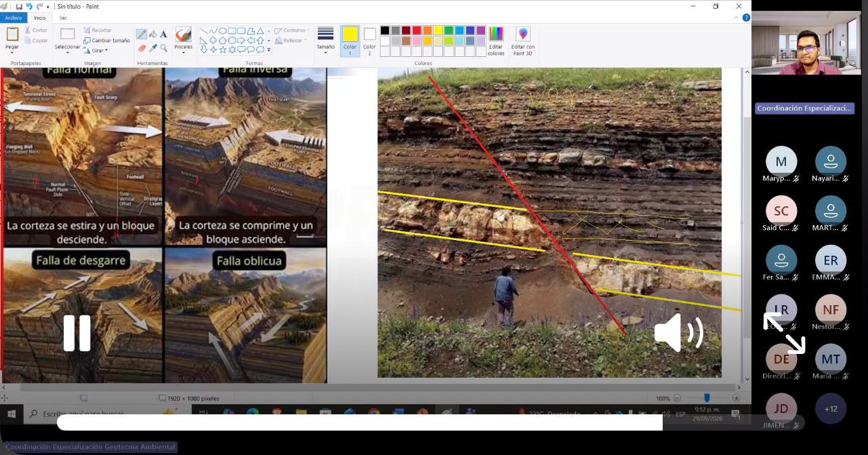Pick the red swatch in Colores palette
The width and height of the screenshot is (868, 455).
(x=417, y=31)
